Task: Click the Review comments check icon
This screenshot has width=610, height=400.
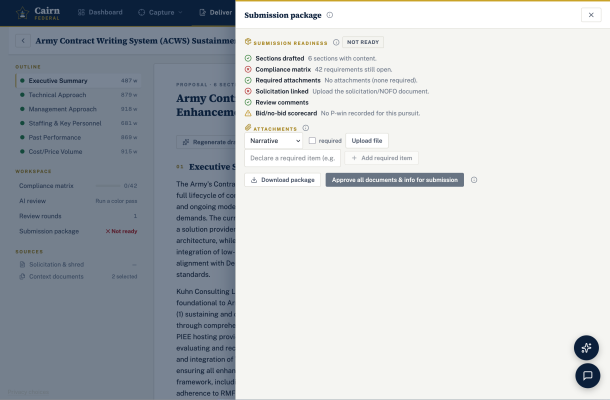Action: 248,102
